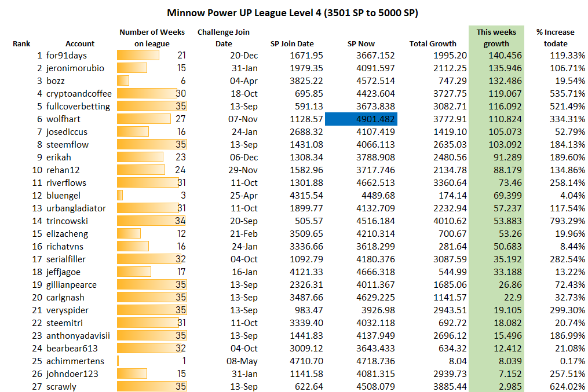The height and width of the screenshot is (392, 588).
Task: Select this week's growth value 135.946
Action: click(x=505, y=68)
